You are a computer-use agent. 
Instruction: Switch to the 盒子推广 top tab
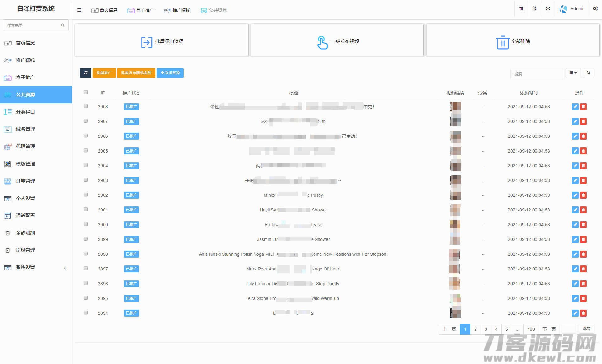point(141,10)
